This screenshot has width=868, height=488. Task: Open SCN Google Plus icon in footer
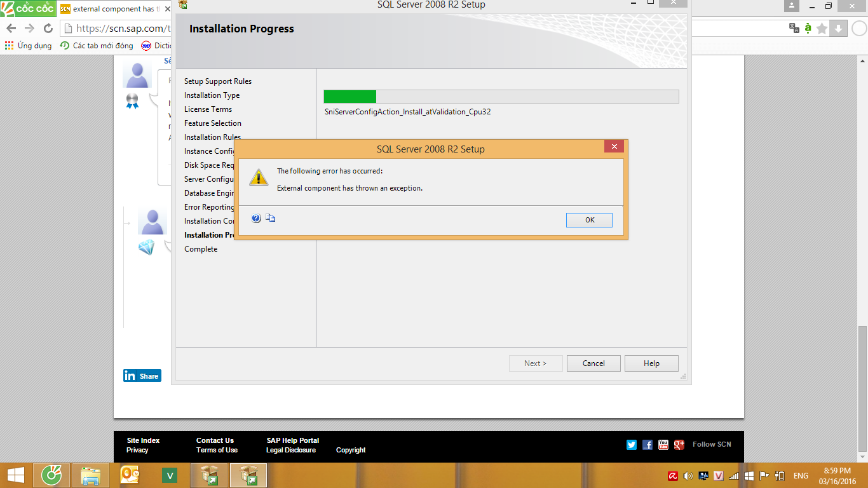(x=679, y=445)
